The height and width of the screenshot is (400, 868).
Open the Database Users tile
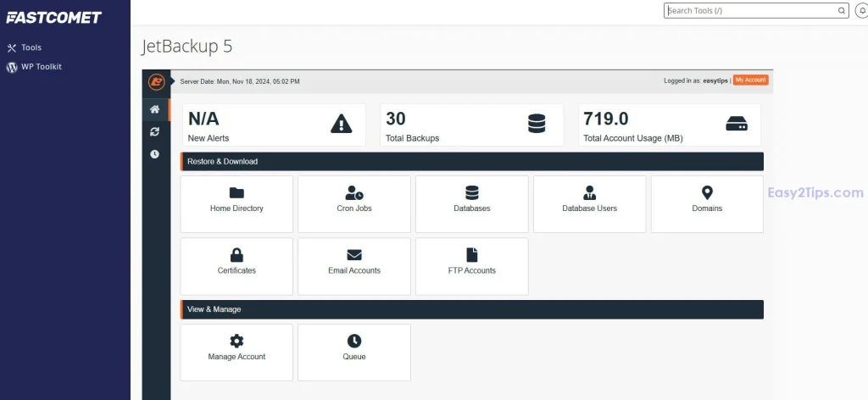pyautogui.click(x=590, y=204)
